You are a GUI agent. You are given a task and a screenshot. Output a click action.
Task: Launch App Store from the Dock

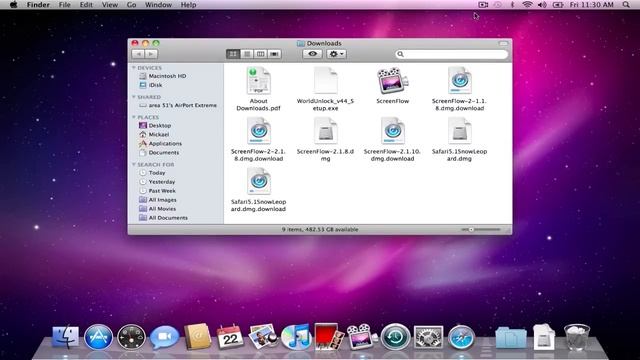point(98,337)
